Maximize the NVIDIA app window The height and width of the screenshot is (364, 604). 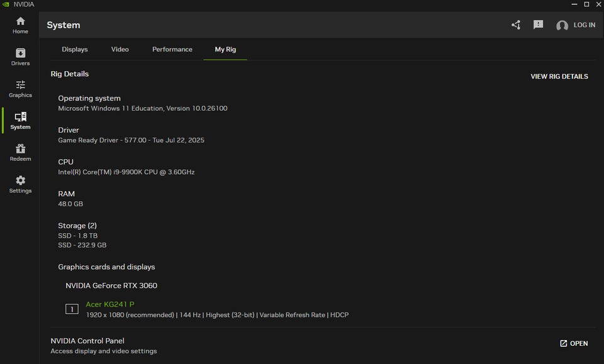(x=586, y=4)
